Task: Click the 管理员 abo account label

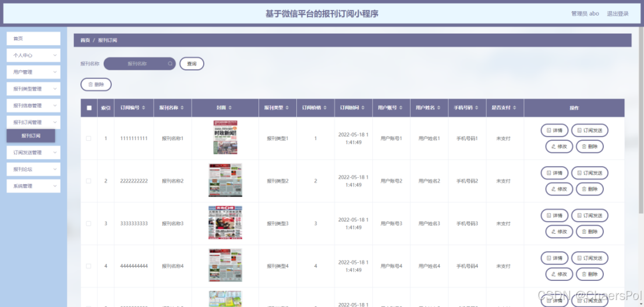Action: tap(585, 13)
